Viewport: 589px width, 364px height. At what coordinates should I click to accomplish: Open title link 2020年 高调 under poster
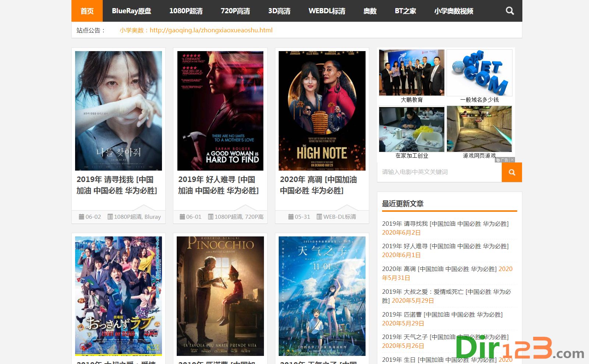point(318,185)
